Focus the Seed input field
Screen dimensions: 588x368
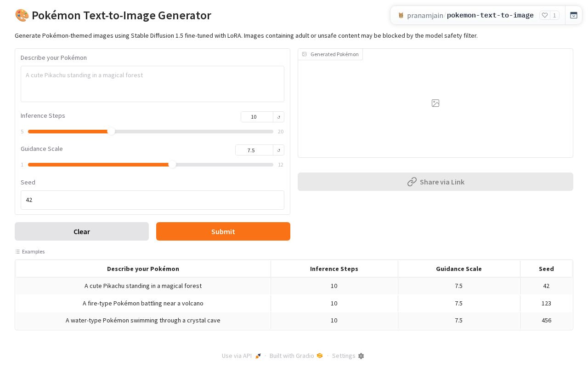153,200
